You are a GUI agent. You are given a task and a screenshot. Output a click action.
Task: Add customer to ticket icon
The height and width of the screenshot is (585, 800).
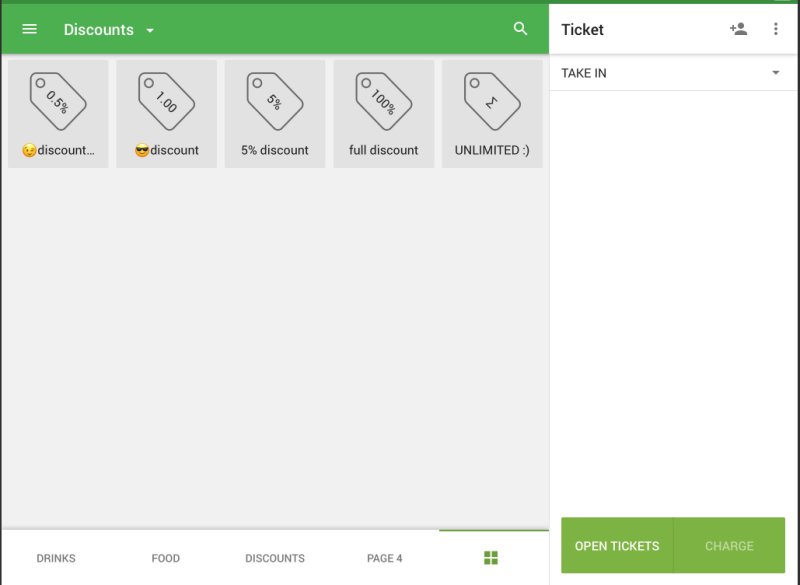(x=738, y=29)
